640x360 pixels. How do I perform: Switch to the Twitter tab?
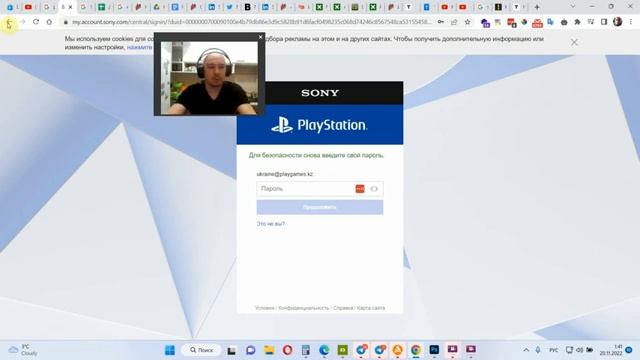[229, 7]
